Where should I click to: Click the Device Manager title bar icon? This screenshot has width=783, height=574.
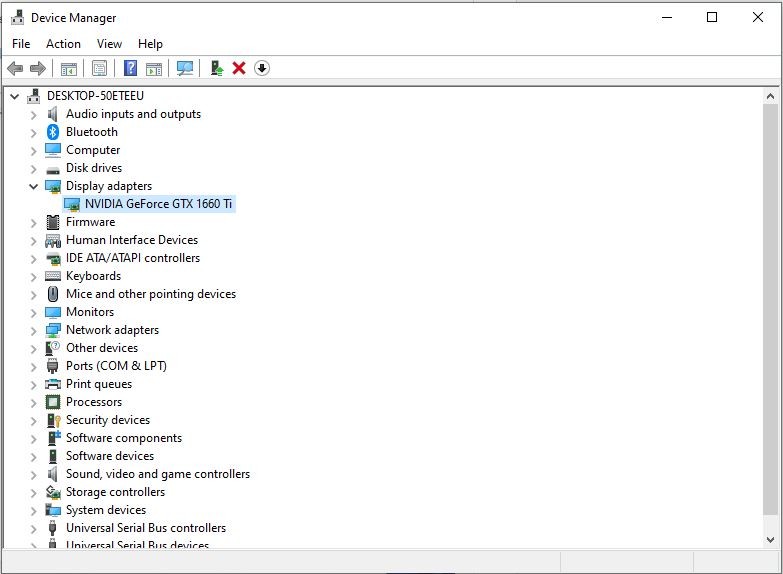click(x=17, y=17)
